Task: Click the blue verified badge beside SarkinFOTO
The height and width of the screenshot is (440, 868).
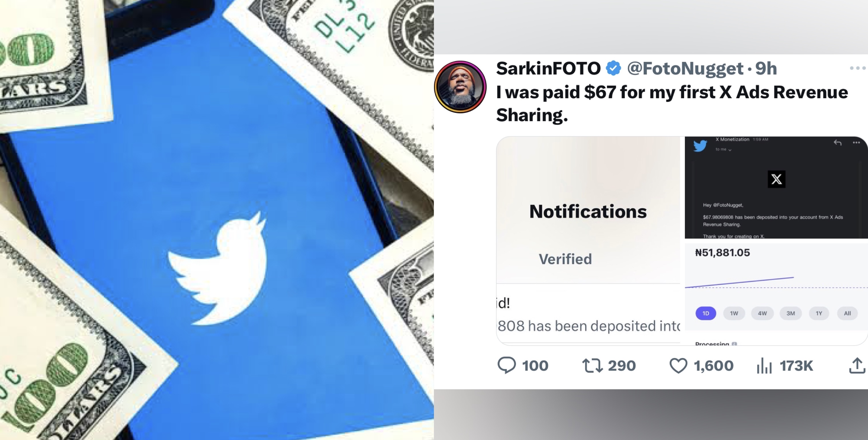Action: pyautogui.click(x=613, y=68)
